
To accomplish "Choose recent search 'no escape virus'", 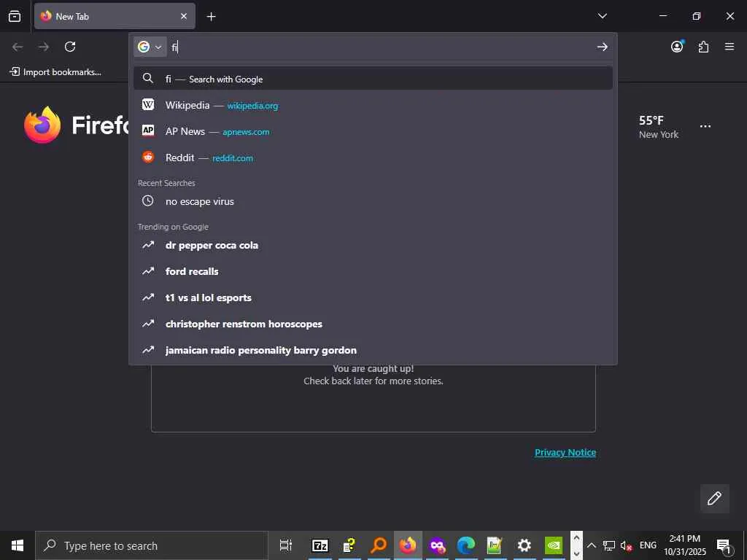I will [x=373, y=201].
